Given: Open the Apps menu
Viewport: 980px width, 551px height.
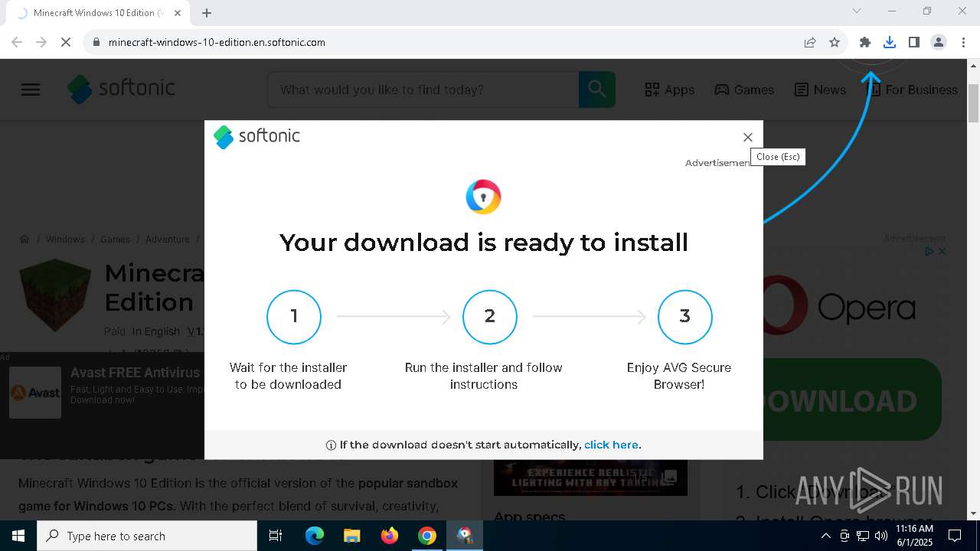Looking at the screenshot, I should click(x=670, y=90).
